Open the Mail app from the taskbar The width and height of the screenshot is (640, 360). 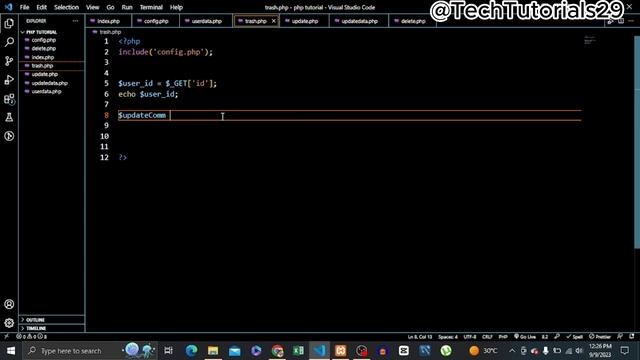pyautogui.click(x=235, y=351)
